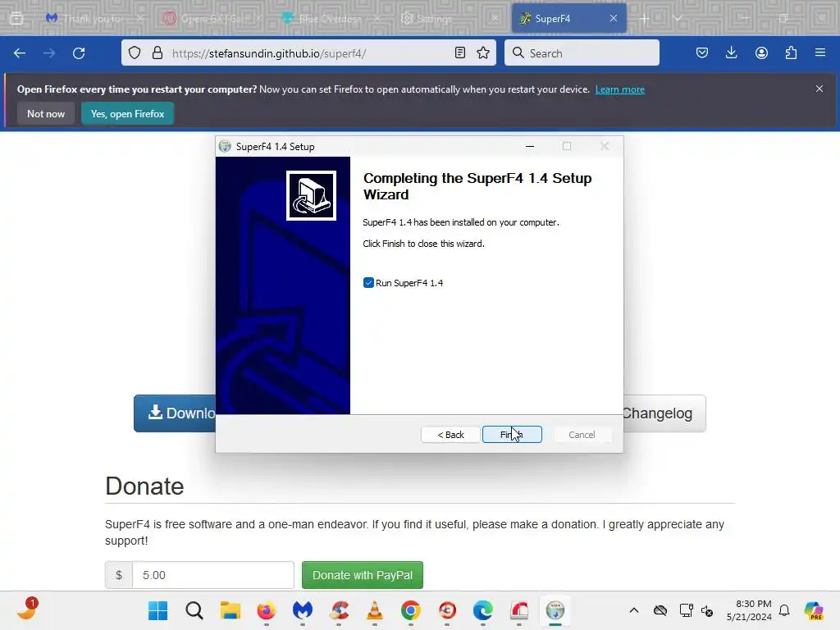Screen dimensions: 840x630
Task: Open Firefox hamburger application menu
Action: pyautogui.click(x=820, y=53)
